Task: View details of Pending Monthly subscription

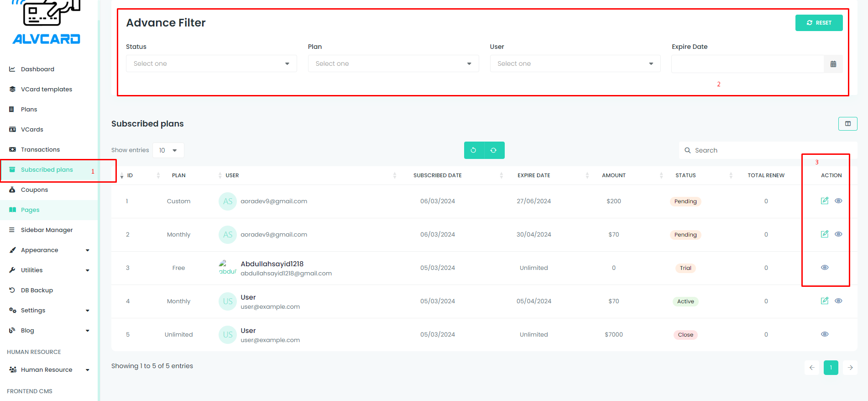Action: (838, 234)
